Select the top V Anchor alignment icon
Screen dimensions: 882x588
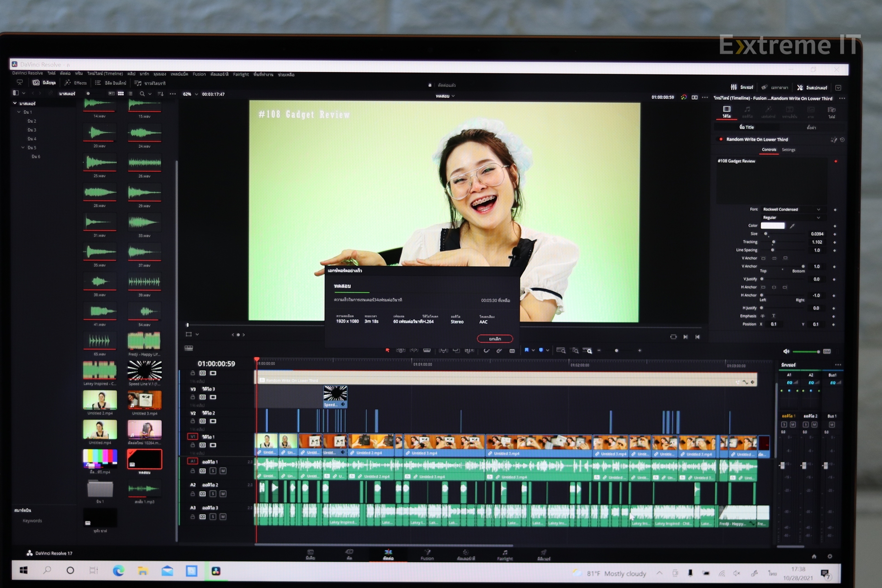[763, 258]
